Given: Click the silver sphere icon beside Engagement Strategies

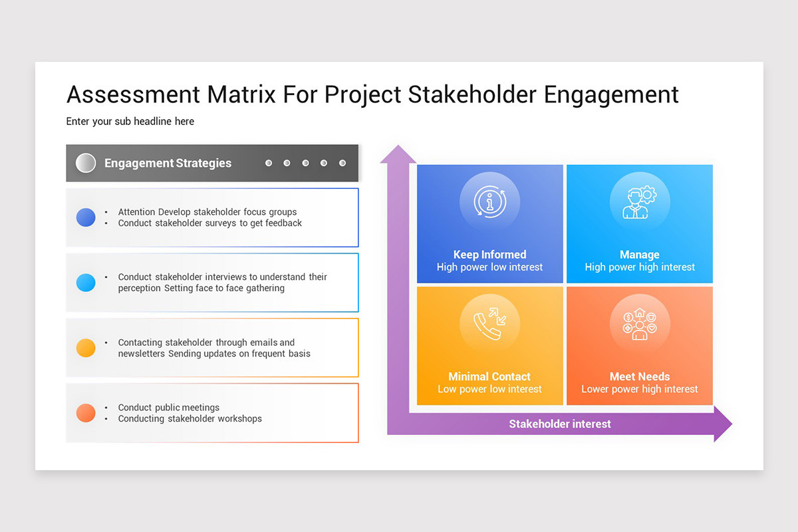Looking at the screenshot, I should coord(86,162).
